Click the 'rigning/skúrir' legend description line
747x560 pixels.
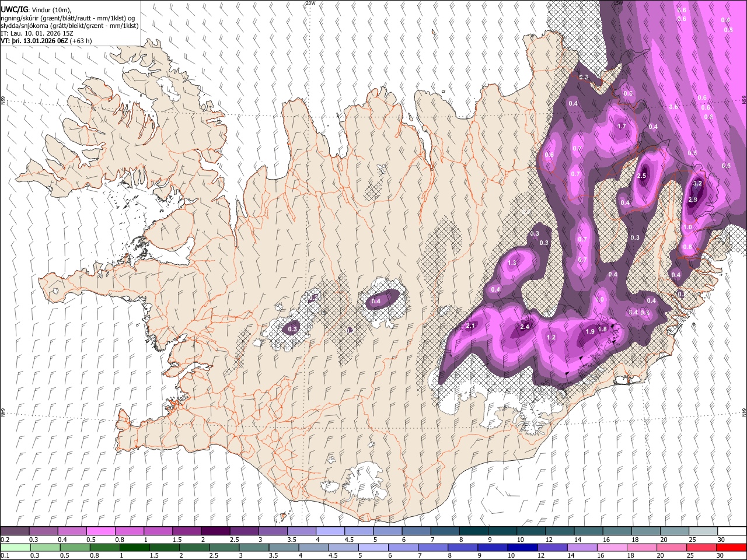point(68,17)
